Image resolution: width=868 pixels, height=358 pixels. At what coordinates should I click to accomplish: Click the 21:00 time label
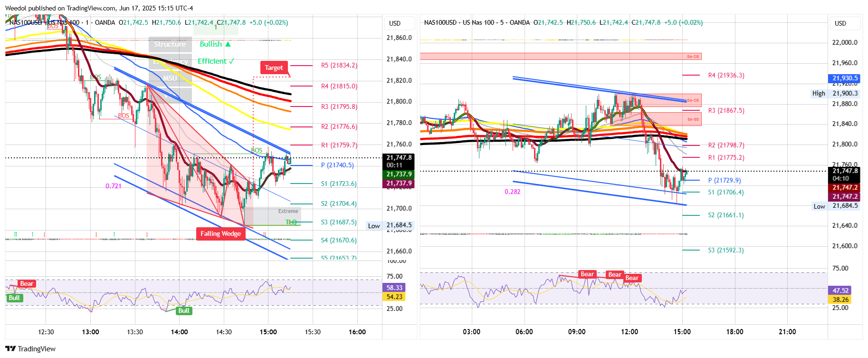787,332
